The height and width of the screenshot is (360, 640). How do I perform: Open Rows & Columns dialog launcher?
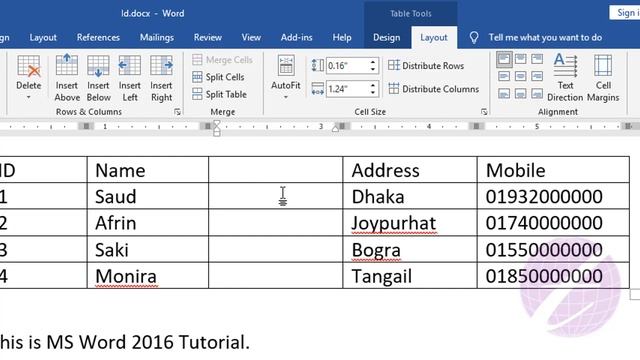click(177, 112)
